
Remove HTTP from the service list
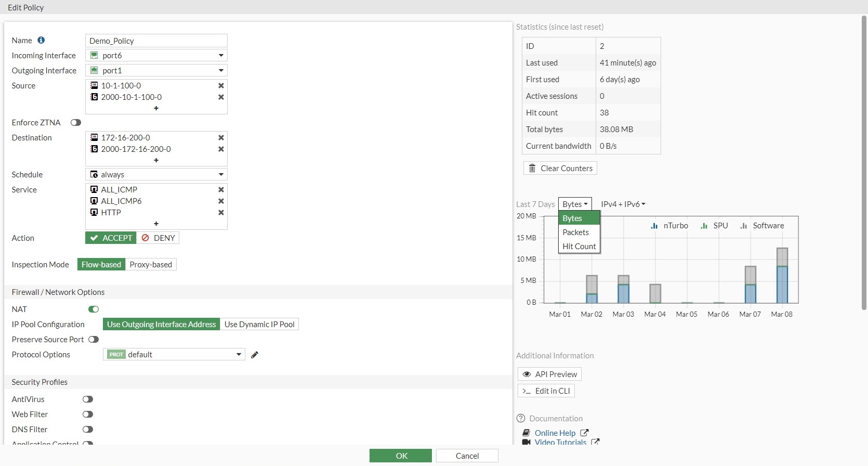click(221, 212)
